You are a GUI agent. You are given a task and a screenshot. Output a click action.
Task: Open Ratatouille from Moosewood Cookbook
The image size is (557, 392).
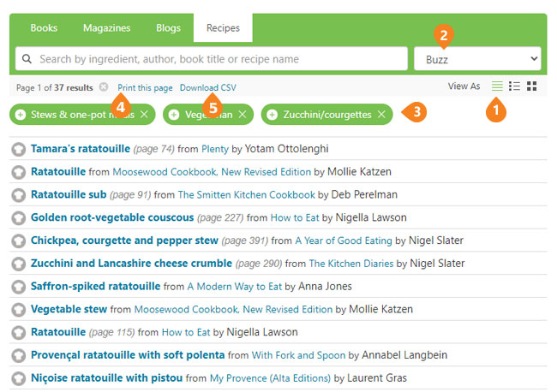coord(58,172)
